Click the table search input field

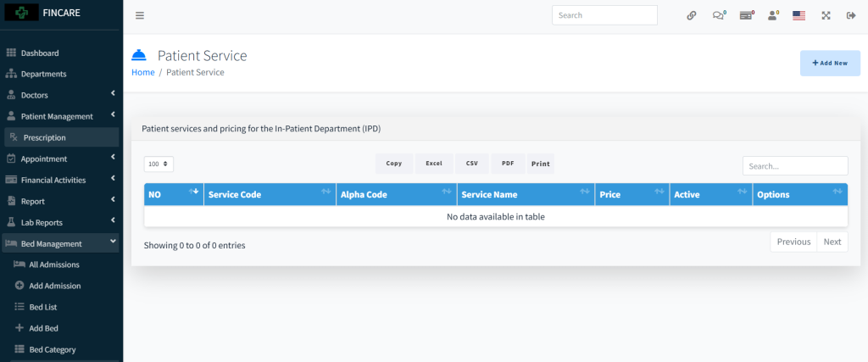[x=794, y=166]
